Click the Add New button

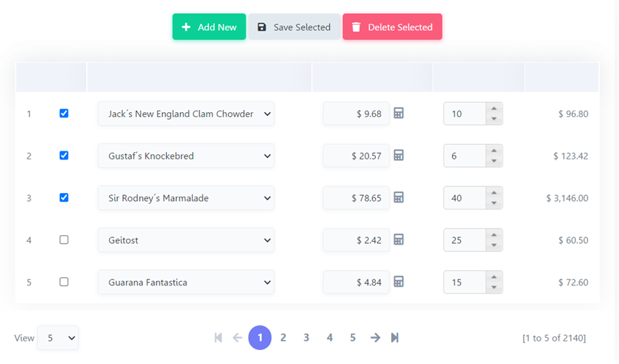pyautogui.click(x=209, y=27)
